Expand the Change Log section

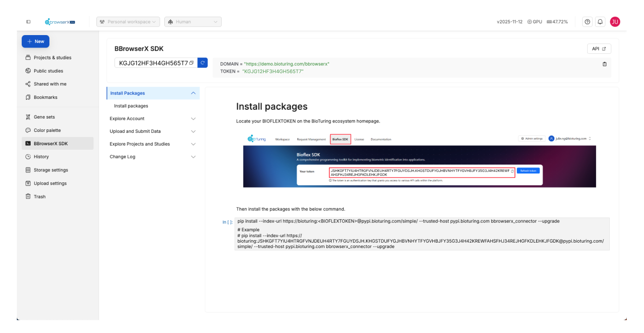(x=153, y=157)
